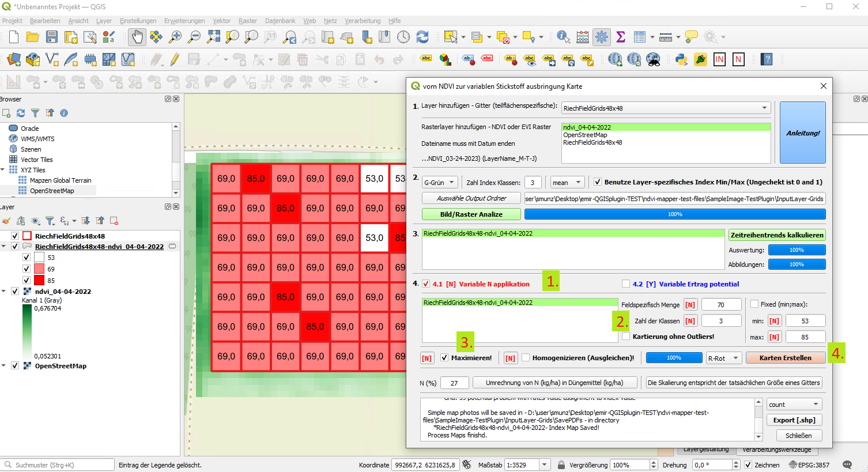Create a new Shapefile layer with V icon
868x472 pixels.
[52, 59]
